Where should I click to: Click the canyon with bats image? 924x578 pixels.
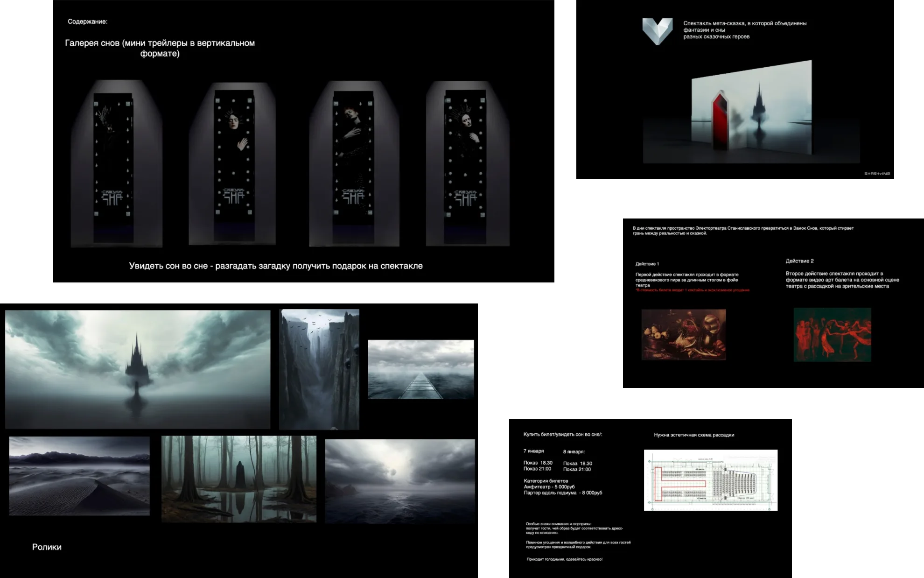pos(319,369)
